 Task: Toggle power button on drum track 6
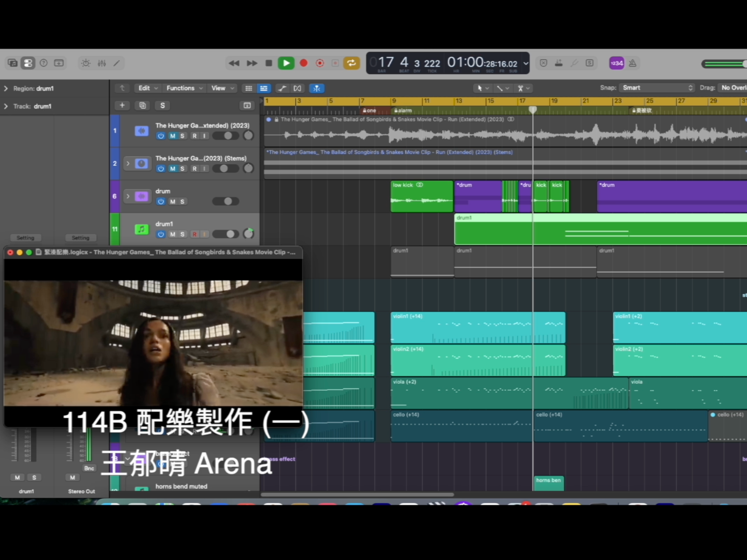pyautogui.click(x=161, y=202)
